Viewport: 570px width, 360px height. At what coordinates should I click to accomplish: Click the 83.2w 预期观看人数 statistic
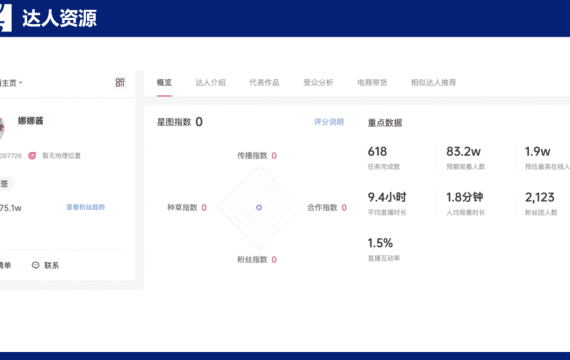[466, 157]
